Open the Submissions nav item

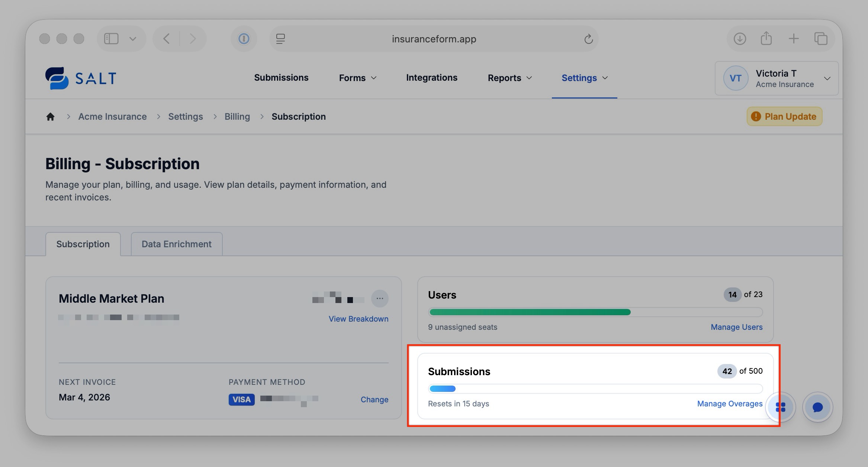pyautogui.click(x=281, y=78)
